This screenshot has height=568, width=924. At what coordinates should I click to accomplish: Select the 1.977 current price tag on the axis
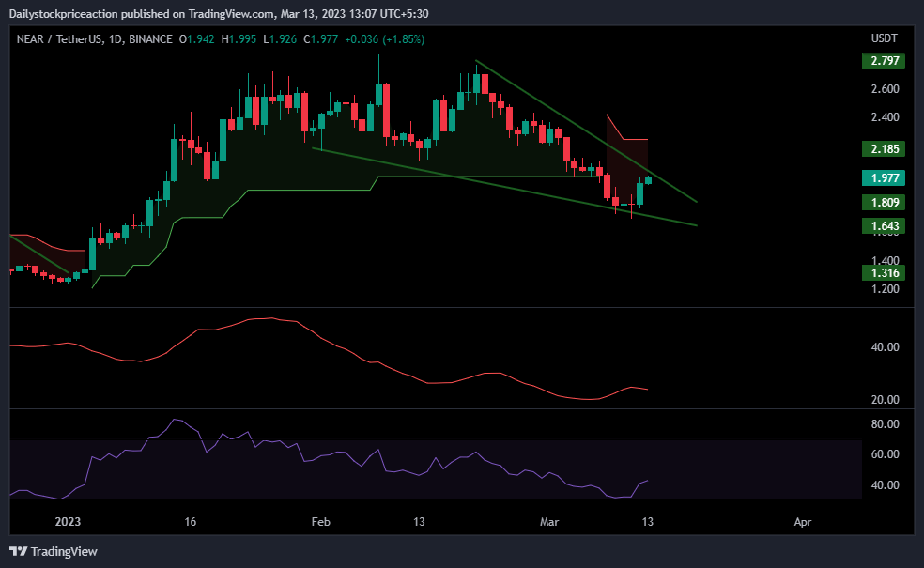[x=884, y=178]
